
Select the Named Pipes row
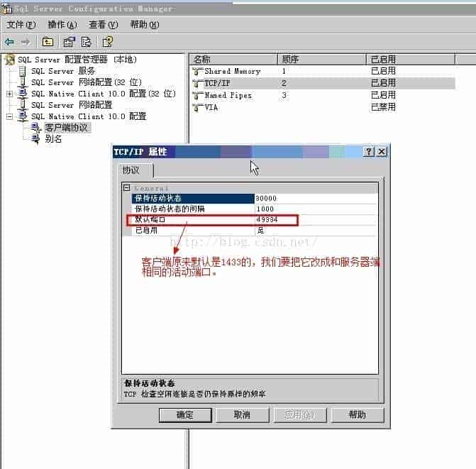pyautogui.click(x=323, y=95)
